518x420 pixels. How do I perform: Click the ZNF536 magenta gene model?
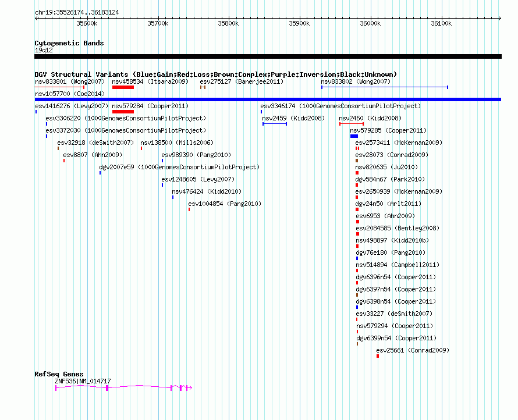124,387
